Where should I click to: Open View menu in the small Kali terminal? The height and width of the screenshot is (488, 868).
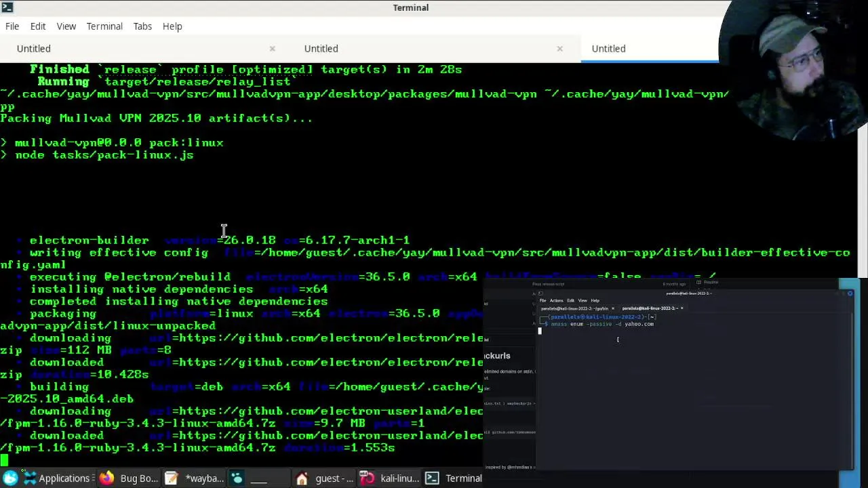583,300
